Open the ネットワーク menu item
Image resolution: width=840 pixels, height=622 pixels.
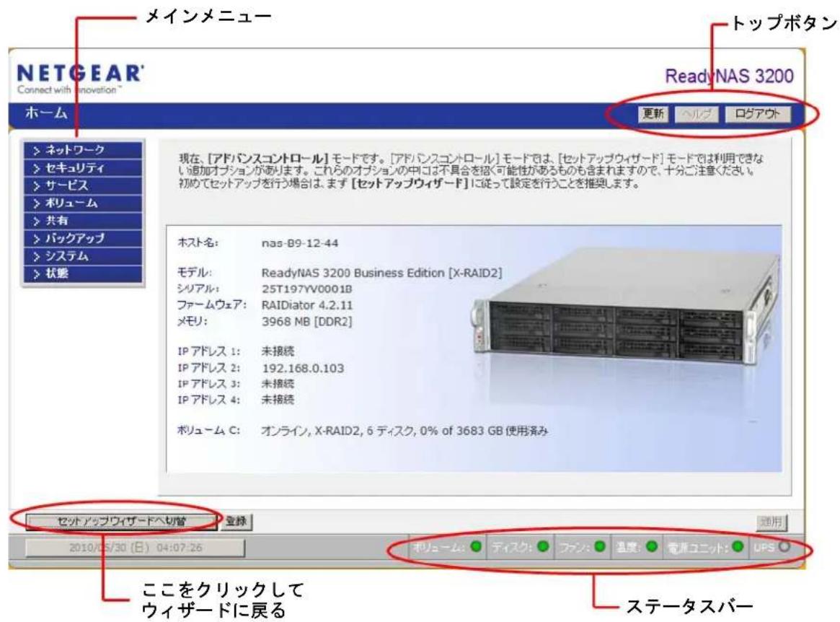click(x=83, y=150)
